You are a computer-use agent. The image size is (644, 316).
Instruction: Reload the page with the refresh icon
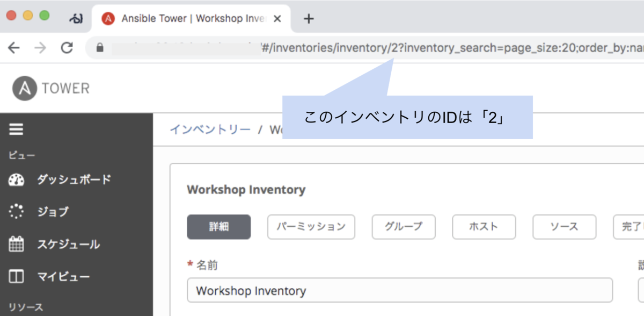pos(67,48)
